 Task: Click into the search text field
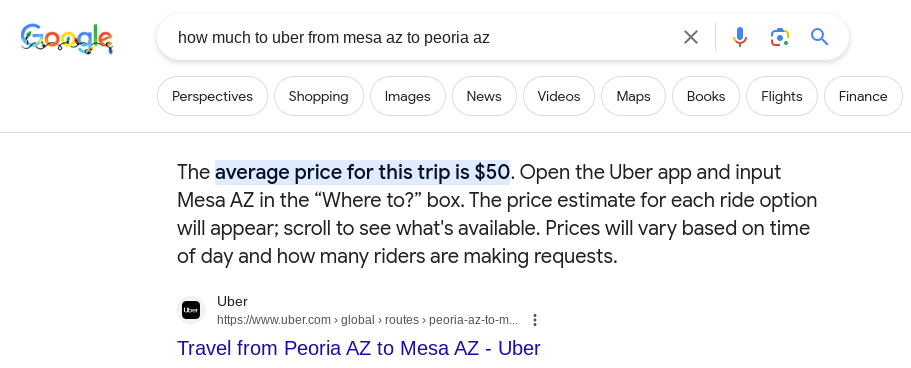coord(424,38)
